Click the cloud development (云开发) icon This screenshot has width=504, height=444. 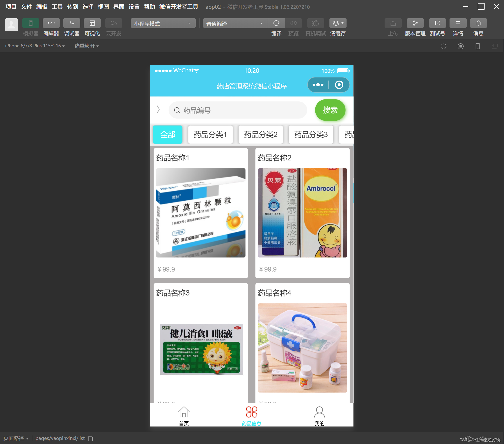113,23
